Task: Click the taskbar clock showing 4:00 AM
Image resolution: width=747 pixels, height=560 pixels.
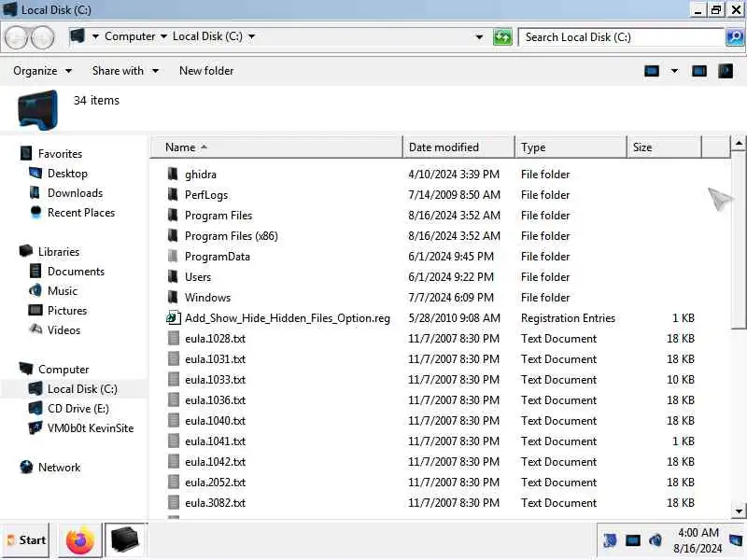Action: coord(698,540)
